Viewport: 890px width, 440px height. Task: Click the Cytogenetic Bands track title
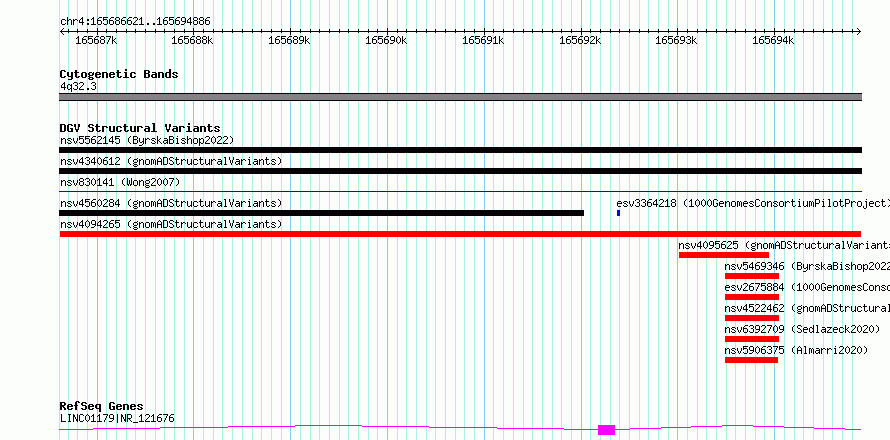(x=119, y=74)
